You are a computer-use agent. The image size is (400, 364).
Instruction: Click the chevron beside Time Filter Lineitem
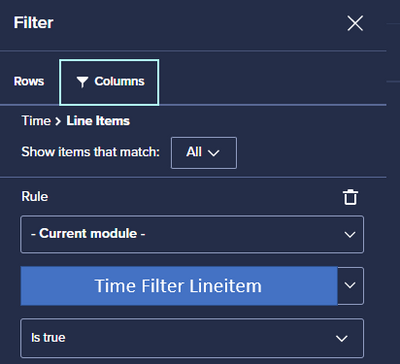(x=350, y=286)
